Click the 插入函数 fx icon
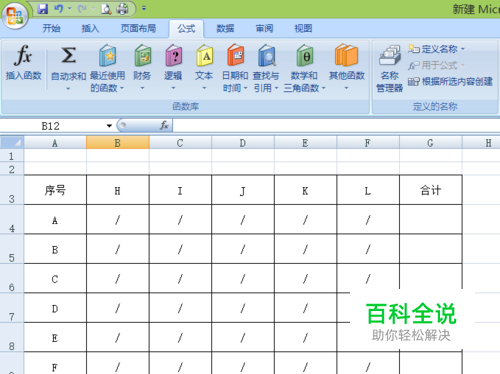This screenshot has height=374, width=500. pyautogui.click(x=23, y=55)
